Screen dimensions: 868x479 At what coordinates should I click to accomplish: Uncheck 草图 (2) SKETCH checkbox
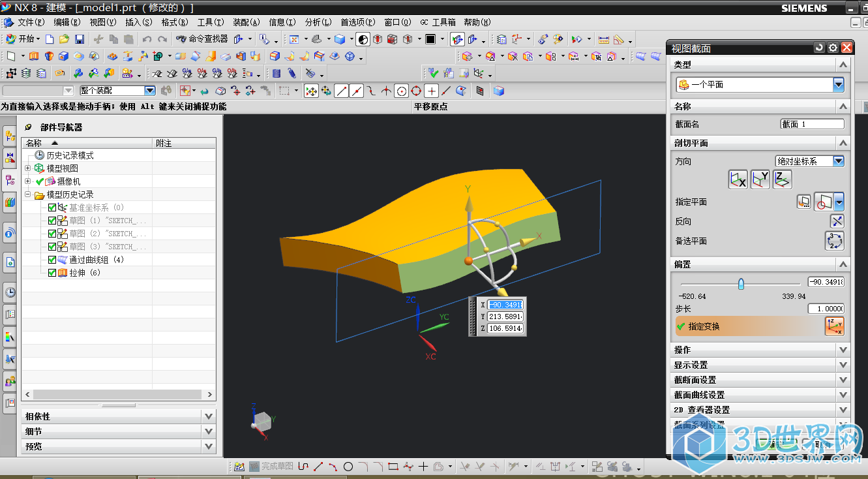click(52, 234)
